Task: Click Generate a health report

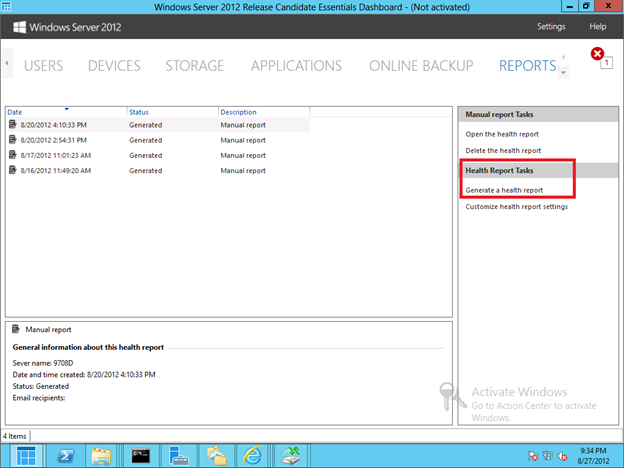Action: [x=504, y=190]
